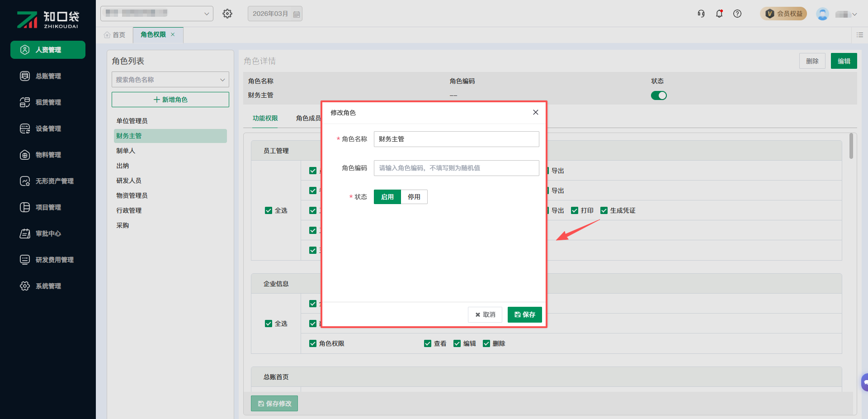Switch to the 首页 tab

click(x=114, y=35)
